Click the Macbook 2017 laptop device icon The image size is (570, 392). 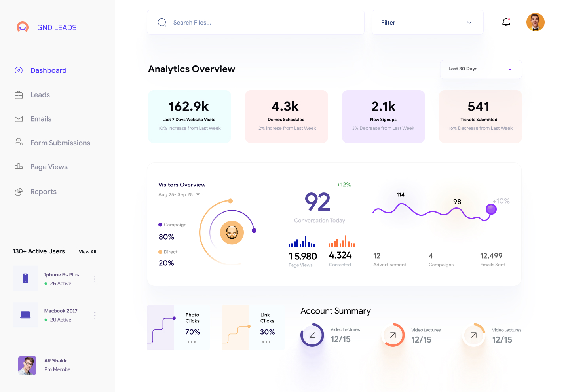(25, 315)
